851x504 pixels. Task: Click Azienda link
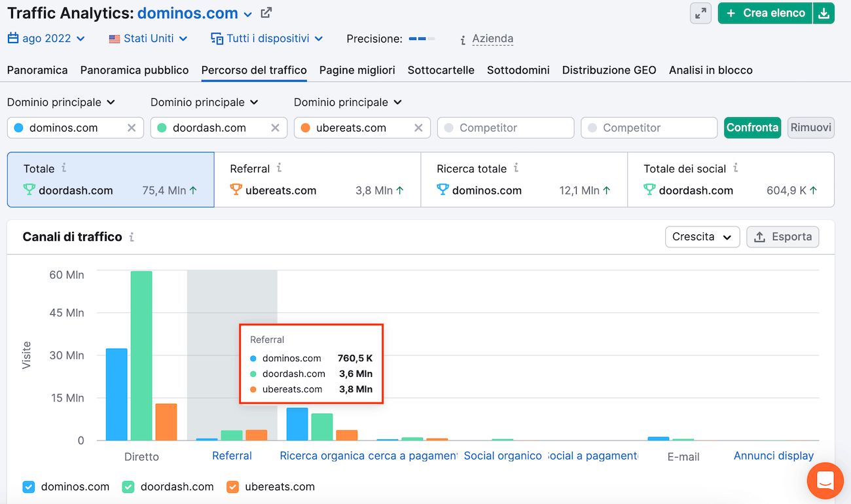tap(493, 39)
